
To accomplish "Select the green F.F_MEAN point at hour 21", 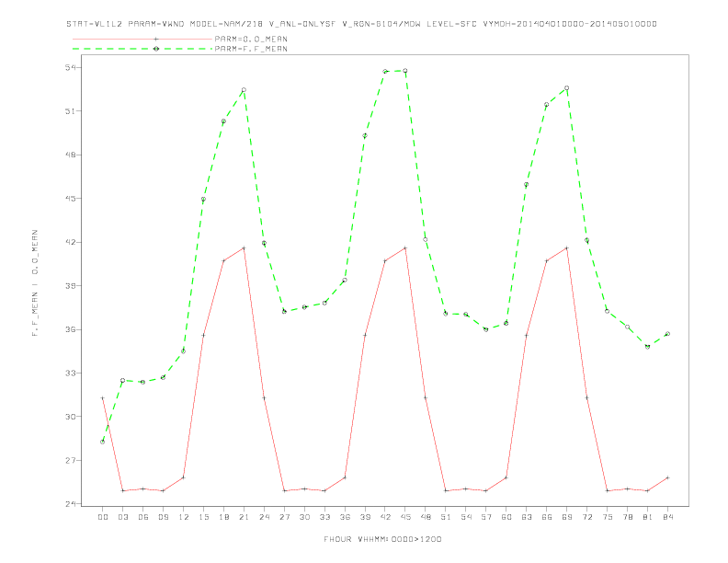I will [244, 89].
